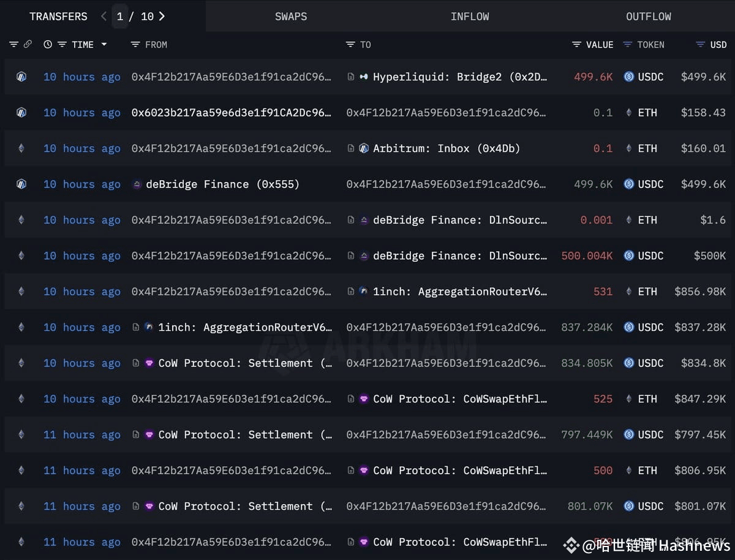Click the TOKEN column header label
The image size is (735, 560).
click(x=650, y=45)
